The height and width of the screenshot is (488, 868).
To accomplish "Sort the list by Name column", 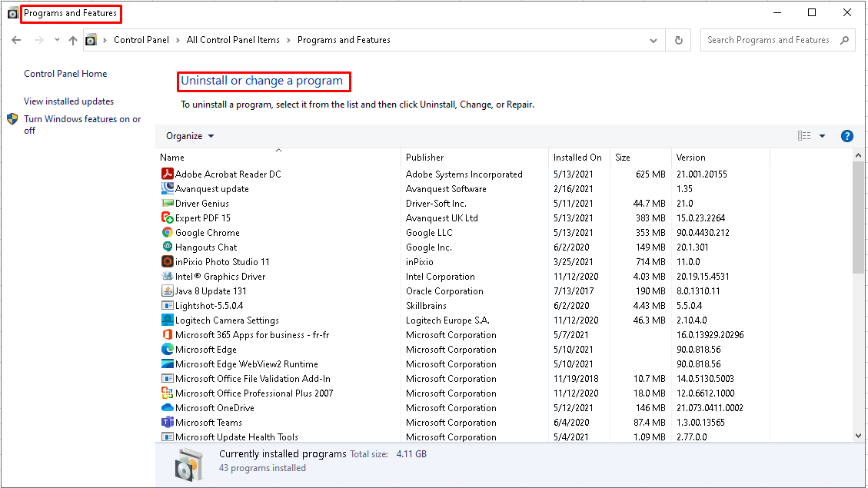I will 278,157.
